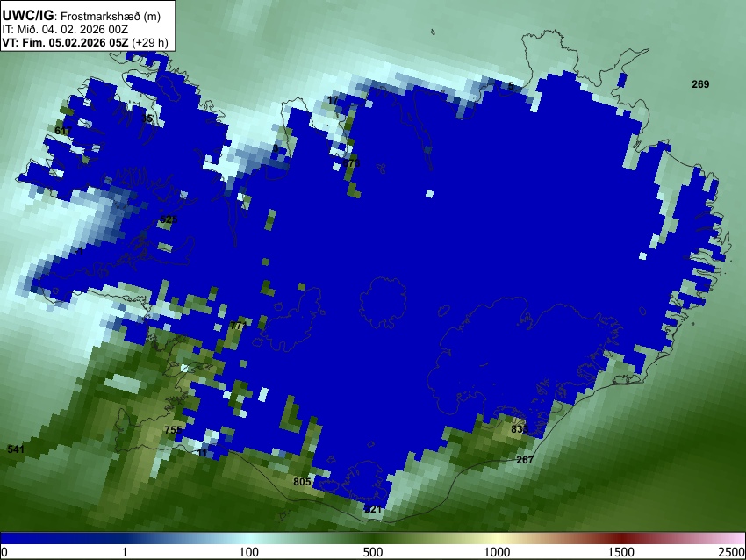Click the legend label 2500
Image resolution: width=746 pixels, height=560 pixels.
[732, 552]
